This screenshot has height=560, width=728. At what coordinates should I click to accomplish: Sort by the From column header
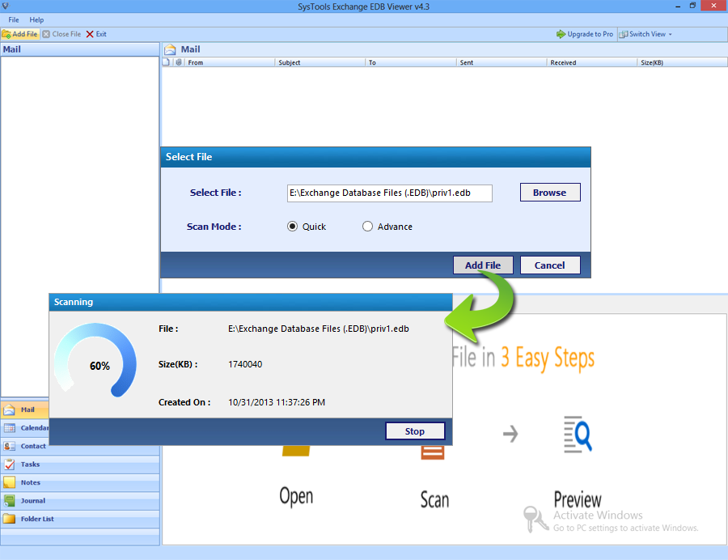(230, 62)
